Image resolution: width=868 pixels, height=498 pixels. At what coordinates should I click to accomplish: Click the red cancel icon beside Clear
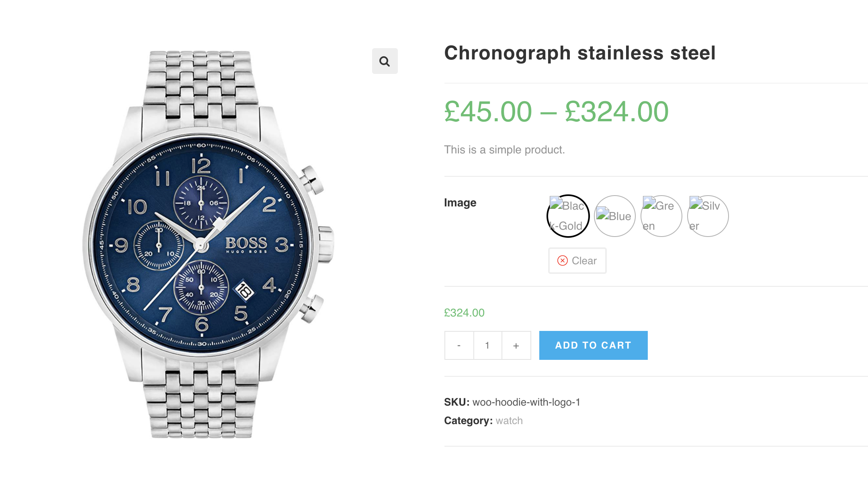pos(562,261)
